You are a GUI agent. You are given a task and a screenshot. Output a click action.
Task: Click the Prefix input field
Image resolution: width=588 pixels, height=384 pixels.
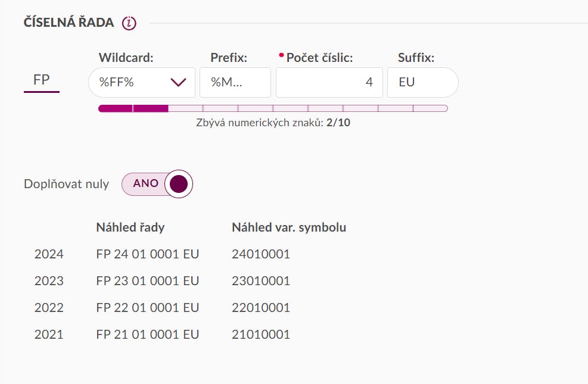(235, 82)
